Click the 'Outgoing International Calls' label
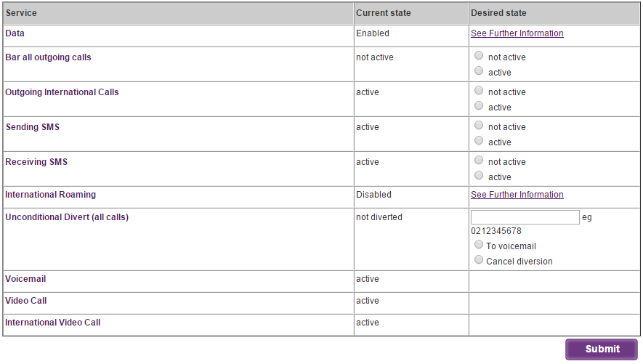This screenshot has height=364, width=643. [x=62, y=92]
